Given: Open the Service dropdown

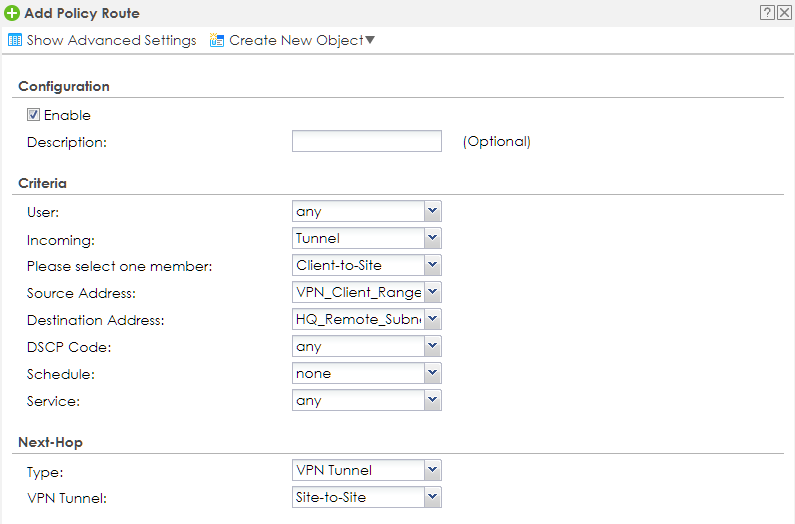Looking at the screenshot, I should (x=432, y=401).
